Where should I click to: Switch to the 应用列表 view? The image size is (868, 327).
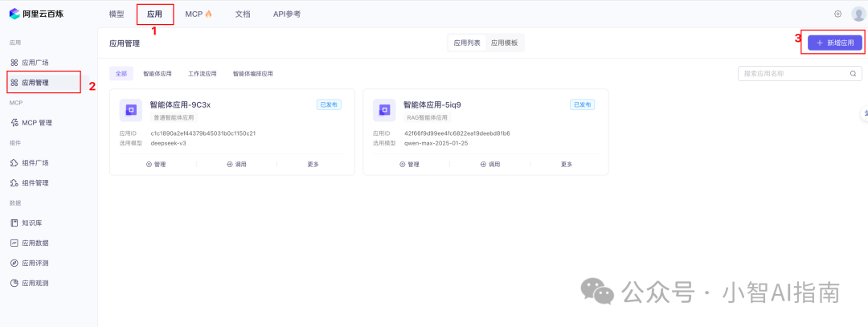[x=467, y=43]
